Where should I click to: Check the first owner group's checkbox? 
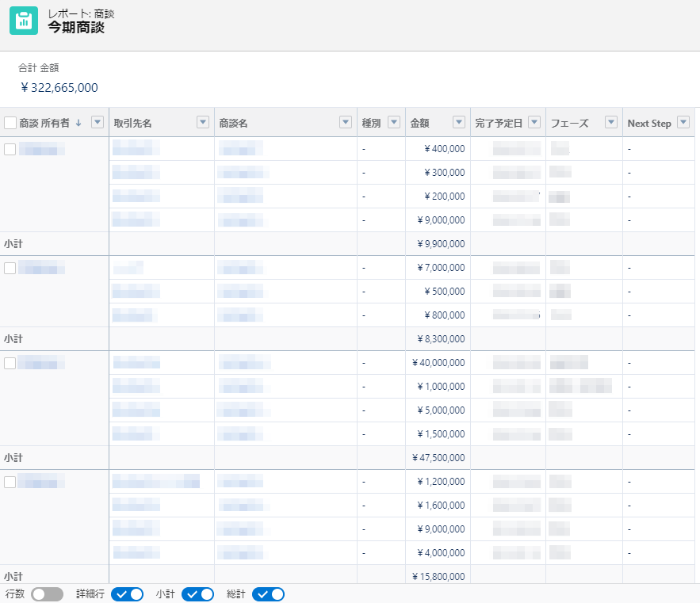(12, 148)
